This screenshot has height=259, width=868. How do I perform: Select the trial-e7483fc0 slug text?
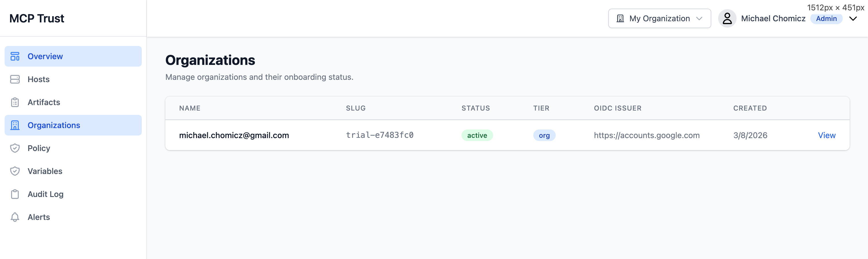pos(379,135)
